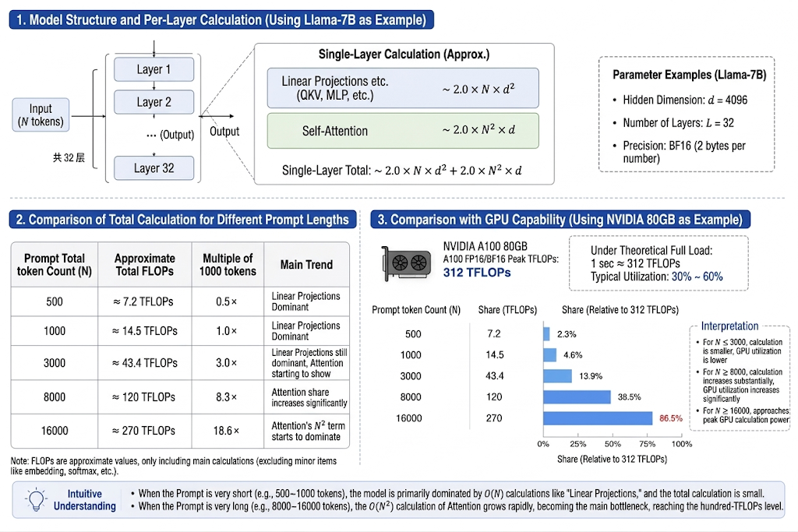Click the section 3 Comparison with GPU Capability header
The image size is (798, 532).
pos(560,220)
